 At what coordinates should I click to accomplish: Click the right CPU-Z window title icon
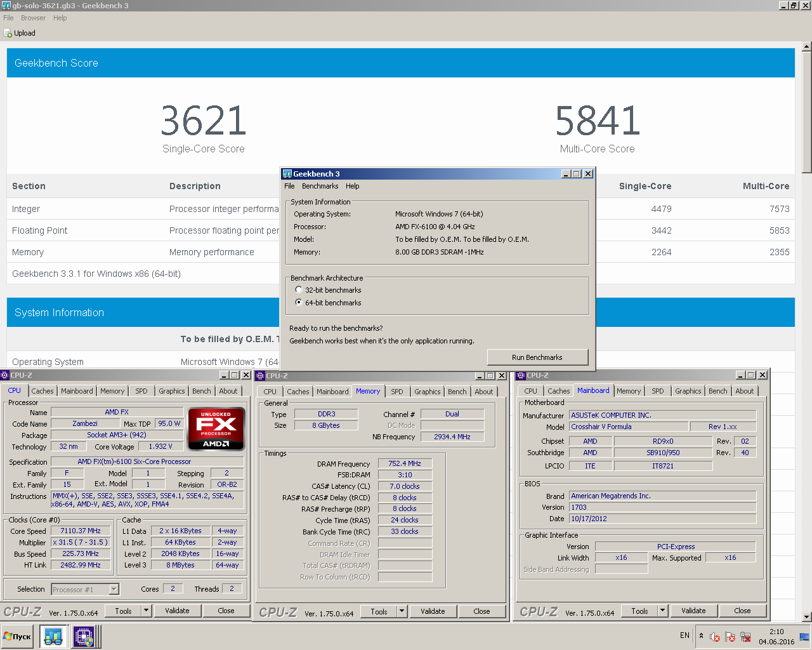tap(521, 375)
